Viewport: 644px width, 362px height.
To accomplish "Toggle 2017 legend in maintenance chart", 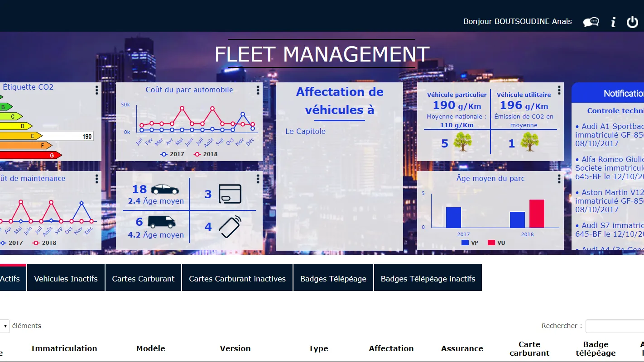I will coord(12,243).
